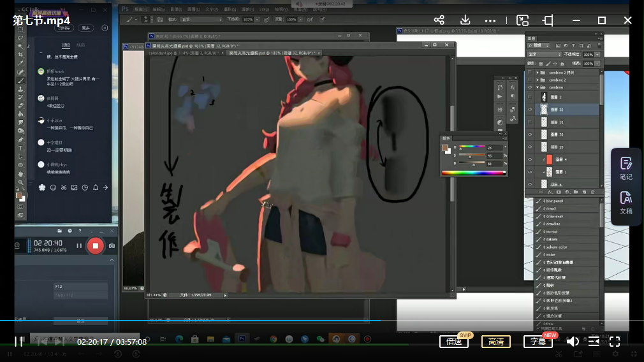Expand the combine 2 layer group

(x=538, y=80)
